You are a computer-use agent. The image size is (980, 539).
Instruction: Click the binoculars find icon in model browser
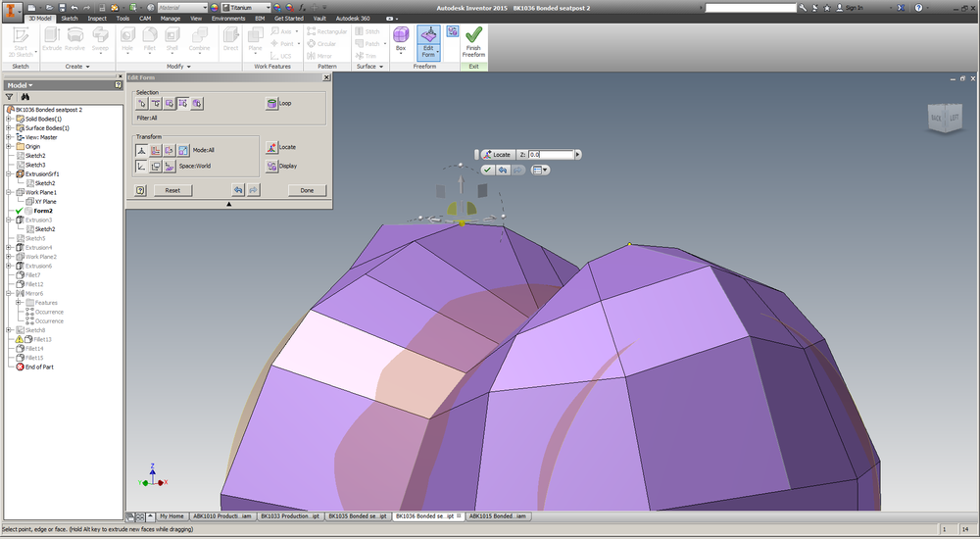click(25, 97)
